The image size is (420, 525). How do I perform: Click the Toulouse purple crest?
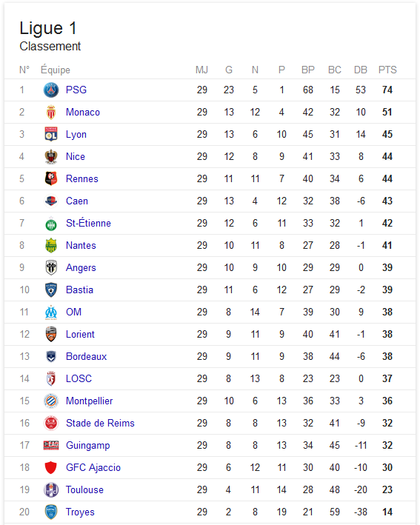point(51,490)
